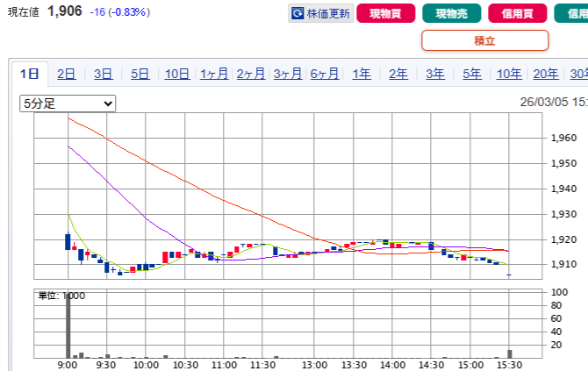588x371 pixels.
Task: Switch to the 5日 chart tab
Action: [x=140, y=74]
